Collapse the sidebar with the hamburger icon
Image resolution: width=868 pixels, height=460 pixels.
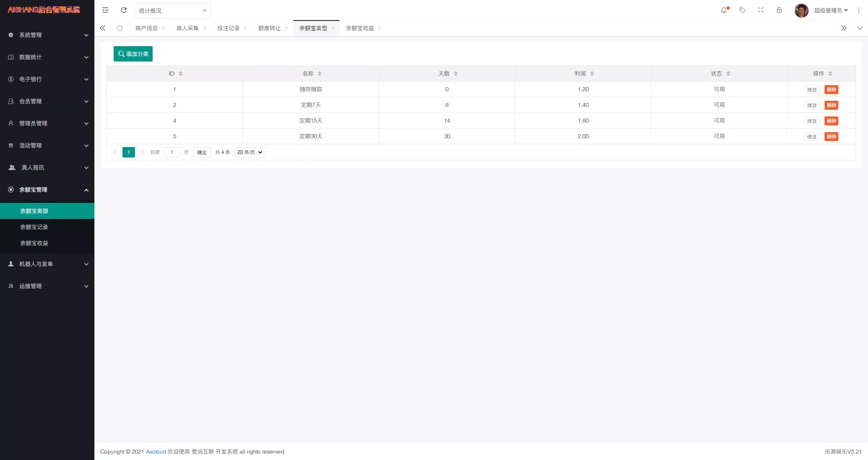click(x=105, y=10)
